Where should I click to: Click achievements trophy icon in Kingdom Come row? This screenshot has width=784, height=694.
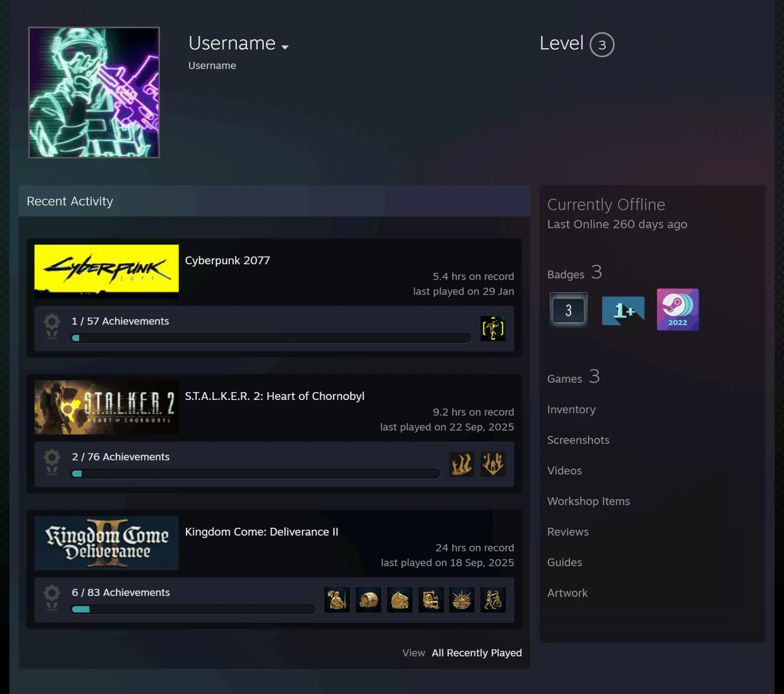pyautogui.click(x=52, y=597)
